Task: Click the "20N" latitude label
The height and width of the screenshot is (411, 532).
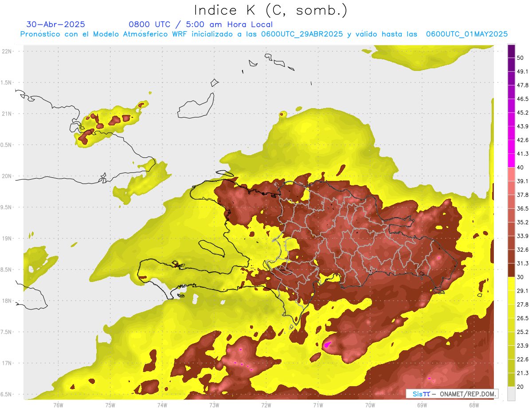Action: tap(7, 176)
